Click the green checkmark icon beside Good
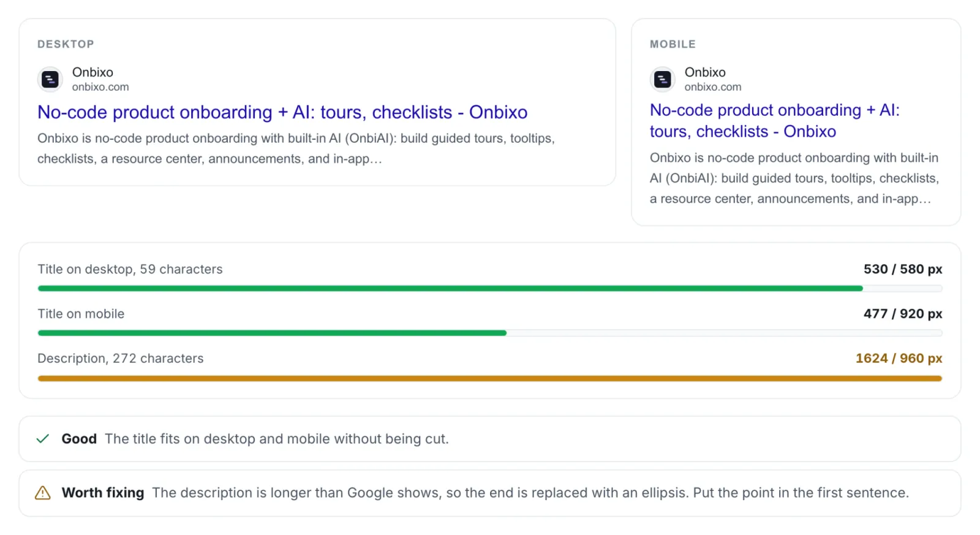Viewport: 980px width, 535px height. point(43,439)
